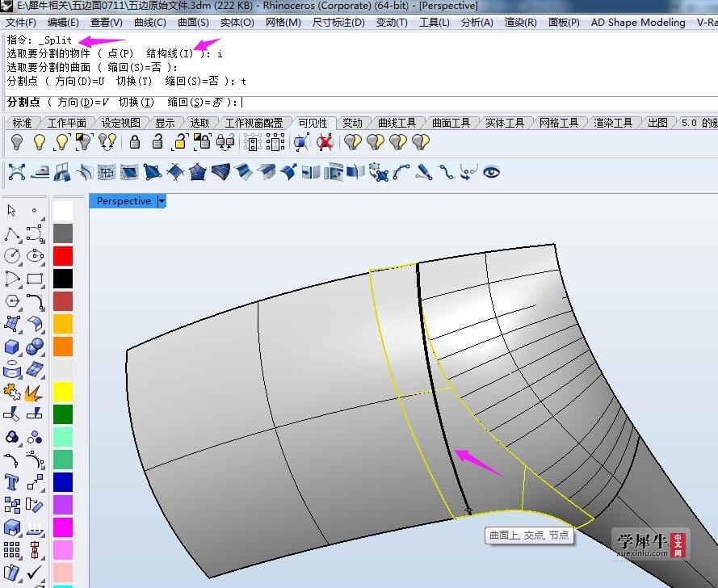Click the rectangular array grid tool
Viewport: 718px width, 588px height.
pyautogui.click(x=12, y=549)
